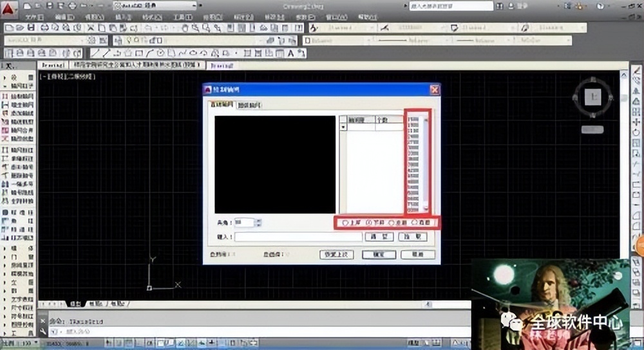The image size is (644, 350).
Task: Select the Polygon tool
Action: tap(128, 53)
